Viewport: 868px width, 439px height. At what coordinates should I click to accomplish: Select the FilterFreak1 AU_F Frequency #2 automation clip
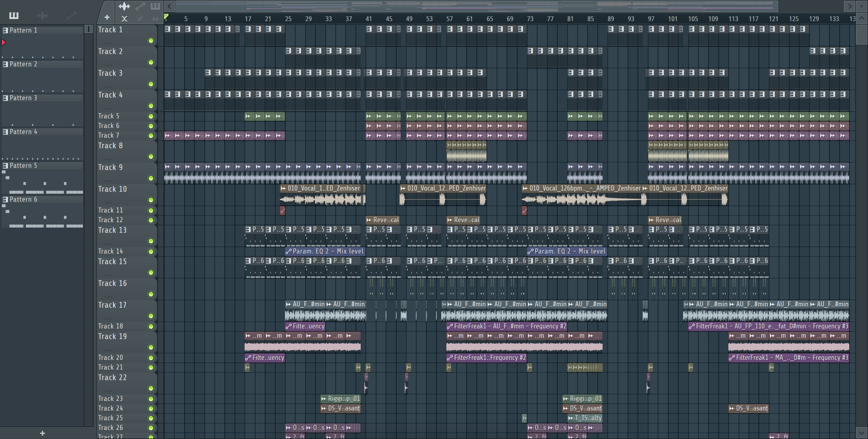[507, 326]
